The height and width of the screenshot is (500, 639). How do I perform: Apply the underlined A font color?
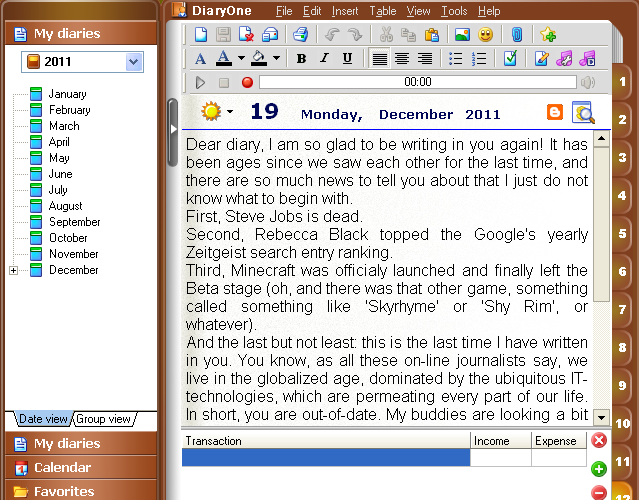224,59
